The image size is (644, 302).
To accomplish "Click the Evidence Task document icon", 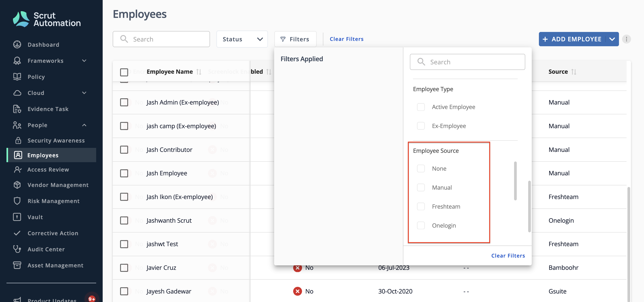I will point(17,109).
